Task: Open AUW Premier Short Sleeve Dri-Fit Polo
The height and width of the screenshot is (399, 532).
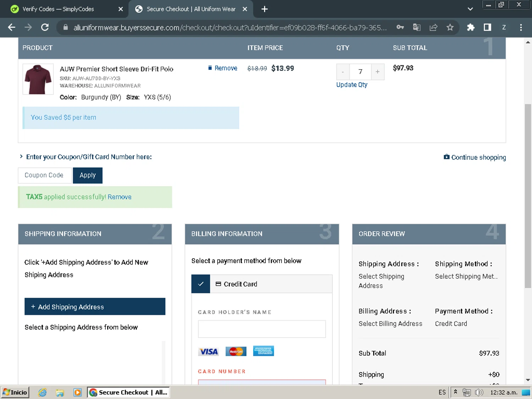Action: tap(116, 69)
